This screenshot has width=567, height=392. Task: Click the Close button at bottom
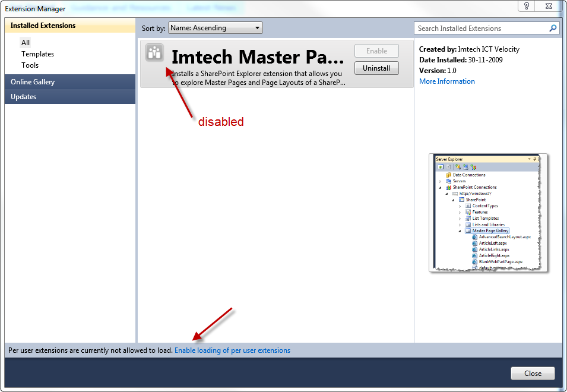tap(533, 373)
